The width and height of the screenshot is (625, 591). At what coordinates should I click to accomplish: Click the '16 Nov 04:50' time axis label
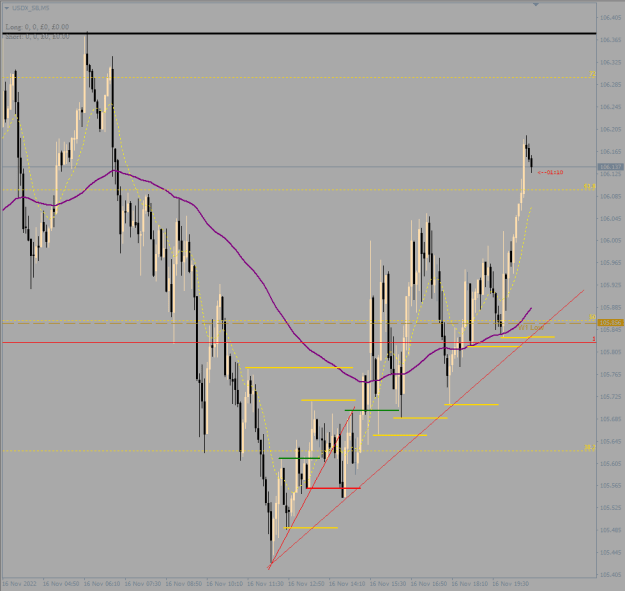pos(61,584)
